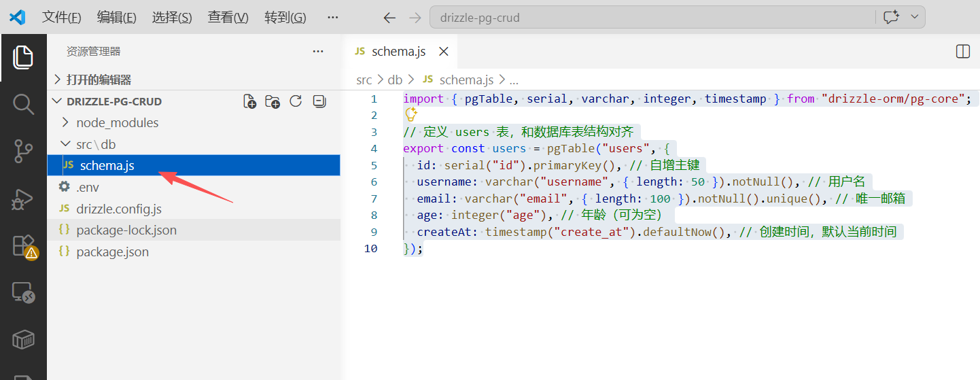Click the schema.js breadcrumb segment

pyautogui.click(x=459, y=80)
